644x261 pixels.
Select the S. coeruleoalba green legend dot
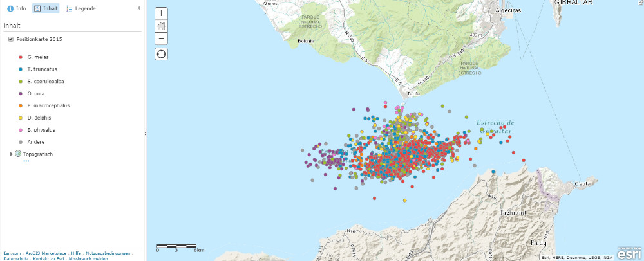21,82
